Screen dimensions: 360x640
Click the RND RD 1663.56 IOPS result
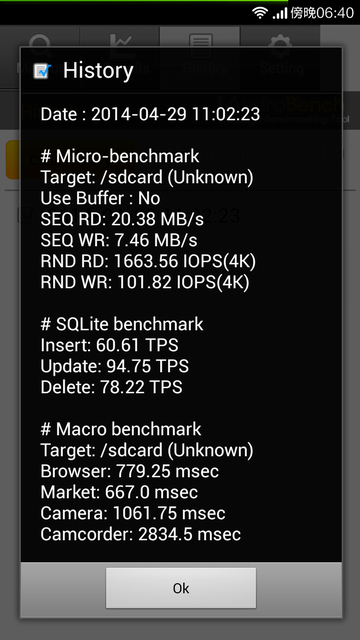click(x=148, y=262)
